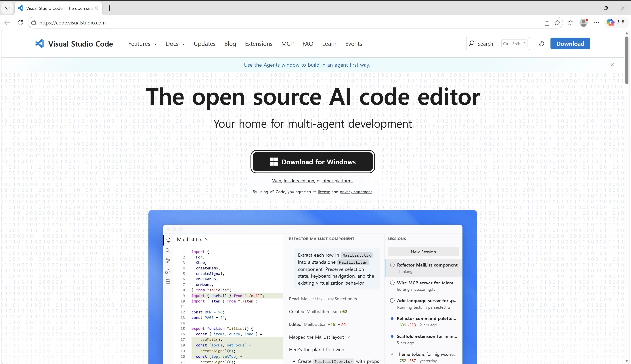Click the Run and Debug icon in demo
631x364 pixels.
click(168, 271)
